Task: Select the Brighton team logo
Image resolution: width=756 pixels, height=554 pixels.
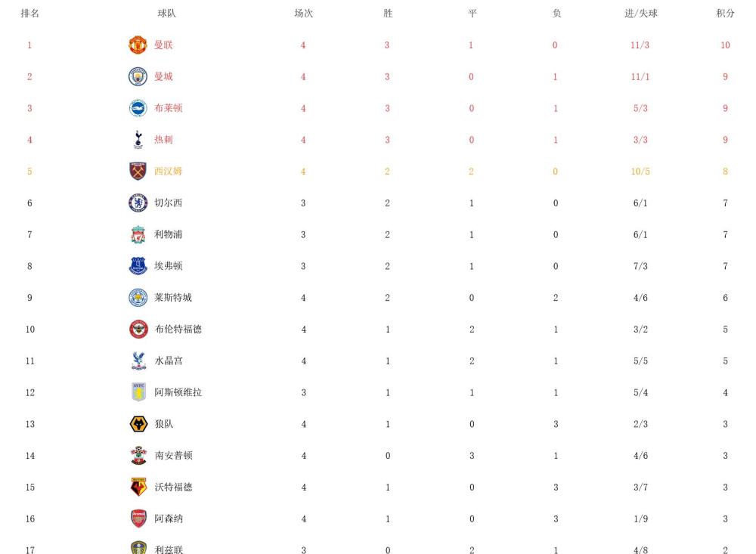Action: pyautogui.click(x=138, y=108)
